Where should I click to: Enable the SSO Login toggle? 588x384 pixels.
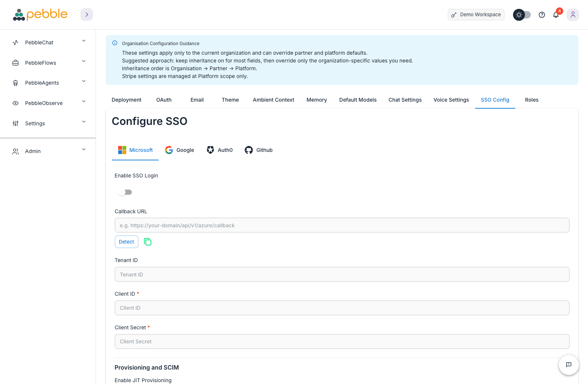coord(125,192)
